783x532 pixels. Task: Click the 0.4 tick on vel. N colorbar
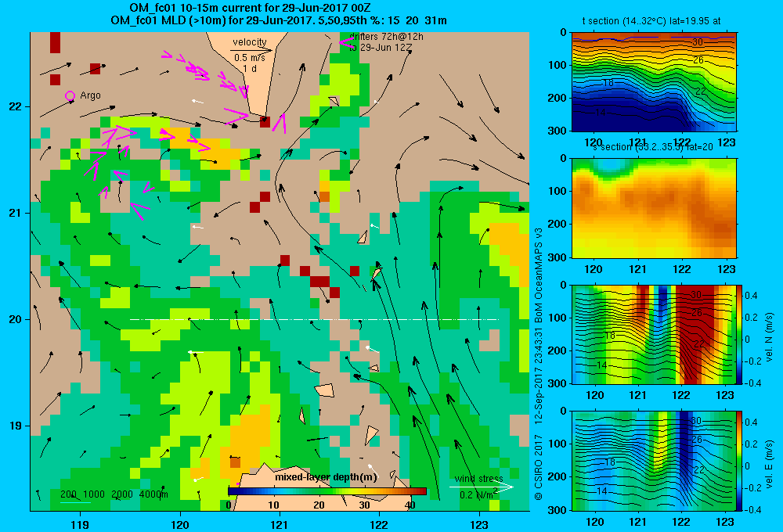click(752, 296)
